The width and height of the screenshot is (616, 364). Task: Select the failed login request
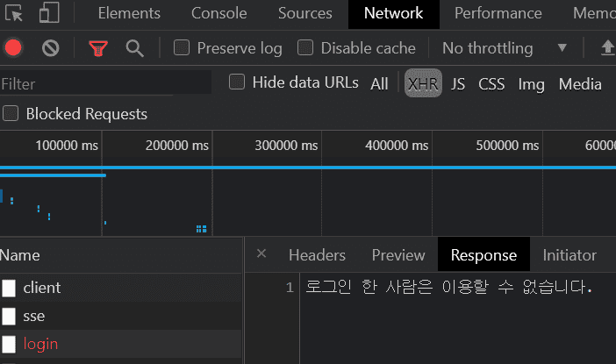pyautogui.click(x=40, y=344)
